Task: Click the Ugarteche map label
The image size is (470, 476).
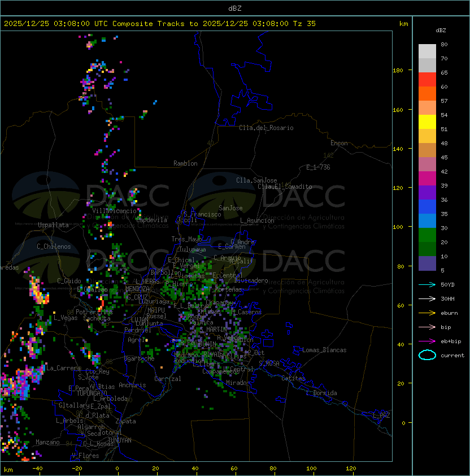Action: [x=140, y=358]
